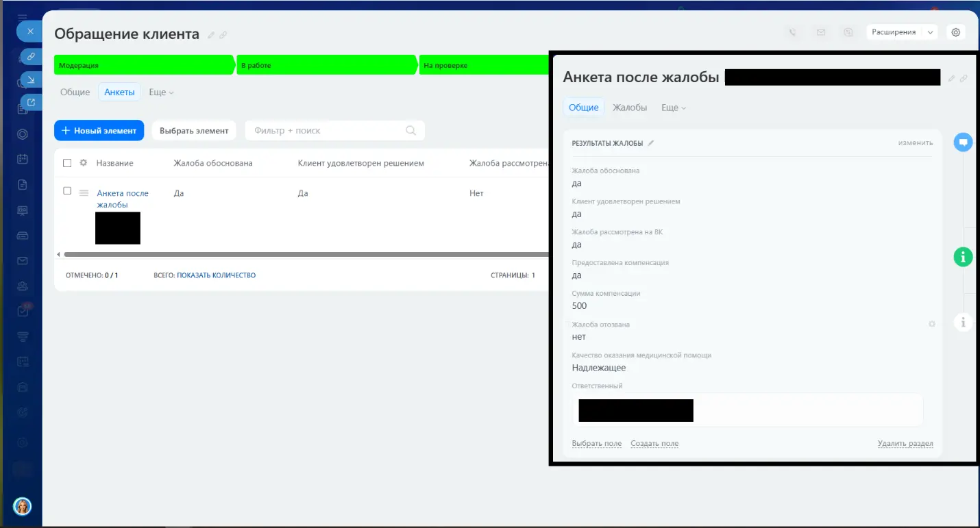Viewport: 980px width, 528px height.
Task: Click Показать количество link
Action: click(x=216, y=275)
